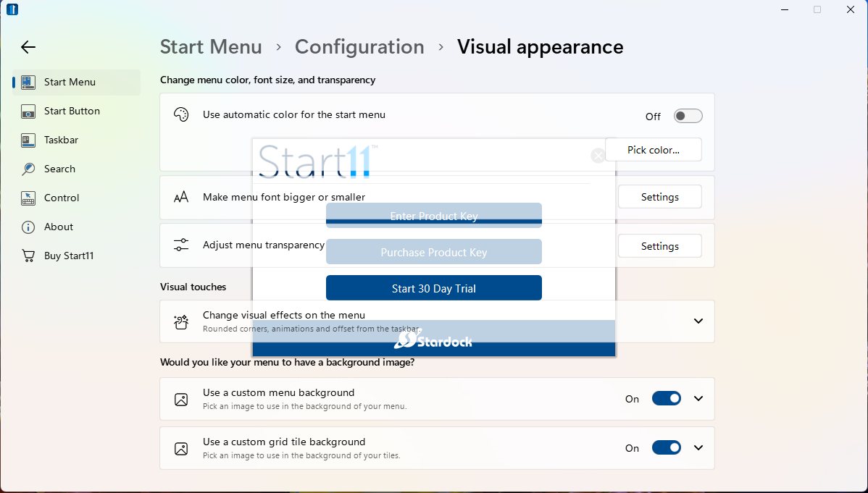This screenshot has height=493, width=868.
Task: Click 'Adjust menu transparency' label
Action: (264, 245)
